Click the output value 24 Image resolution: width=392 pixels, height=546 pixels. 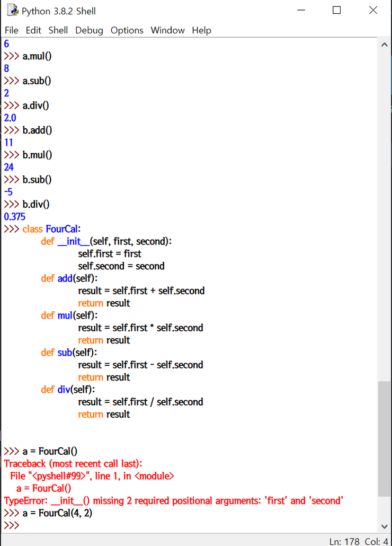8,167
